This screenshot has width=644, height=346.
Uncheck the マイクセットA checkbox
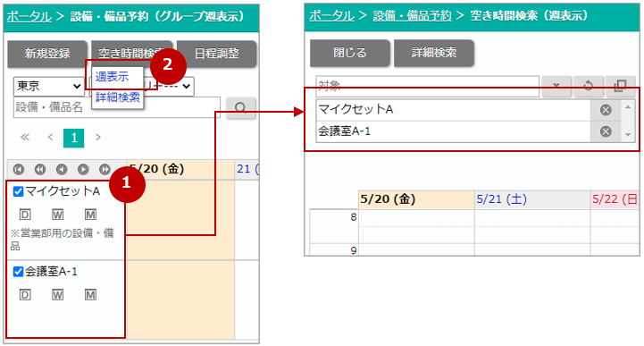point(18,191)
